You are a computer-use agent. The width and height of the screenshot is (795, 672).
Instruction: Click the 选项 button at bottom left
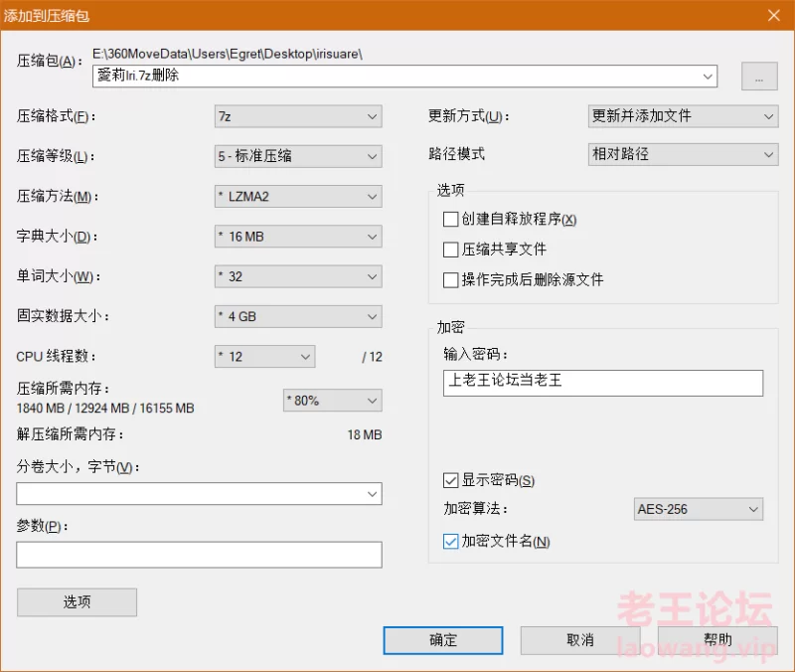pos(77,602)
